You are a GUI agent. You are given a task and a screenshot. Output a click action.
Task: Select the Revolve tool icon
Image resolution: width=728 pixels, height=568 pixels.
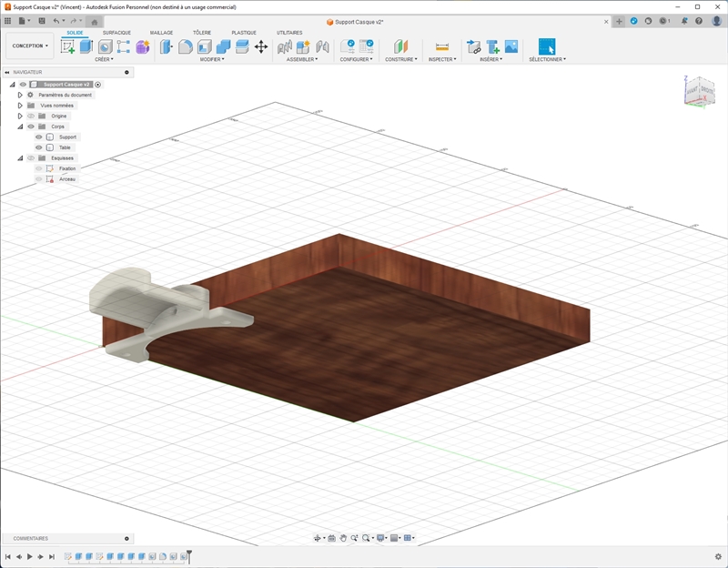[x=106, y=47]
